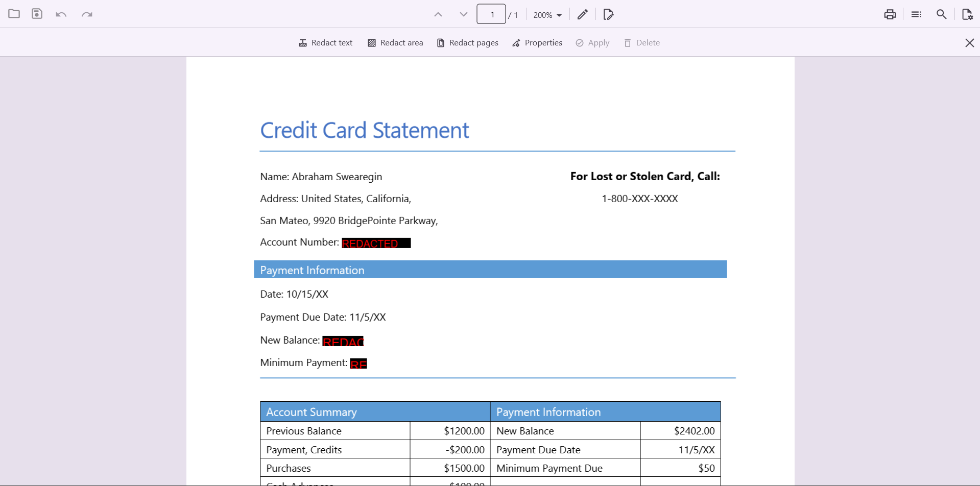Open the Redact pages tool
This screenshot has width=980, height=486.
tap(467, 43)
